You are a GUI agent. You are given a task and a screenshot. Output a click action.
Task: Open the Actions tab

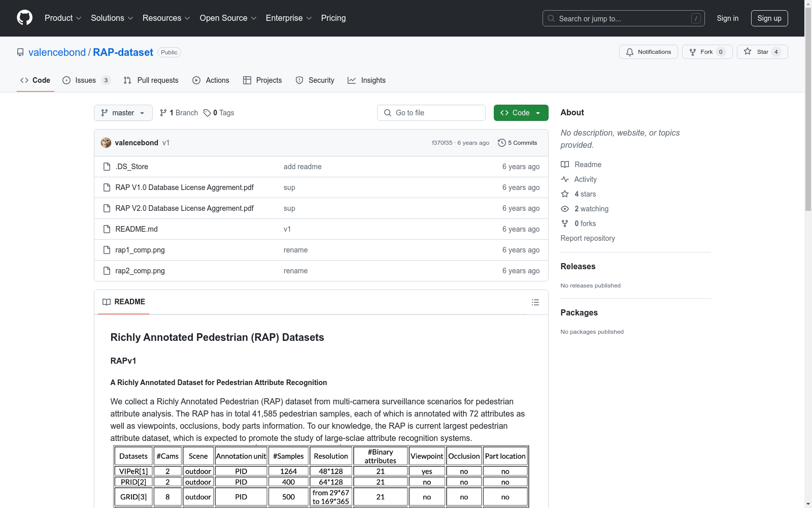coord(211,80)
